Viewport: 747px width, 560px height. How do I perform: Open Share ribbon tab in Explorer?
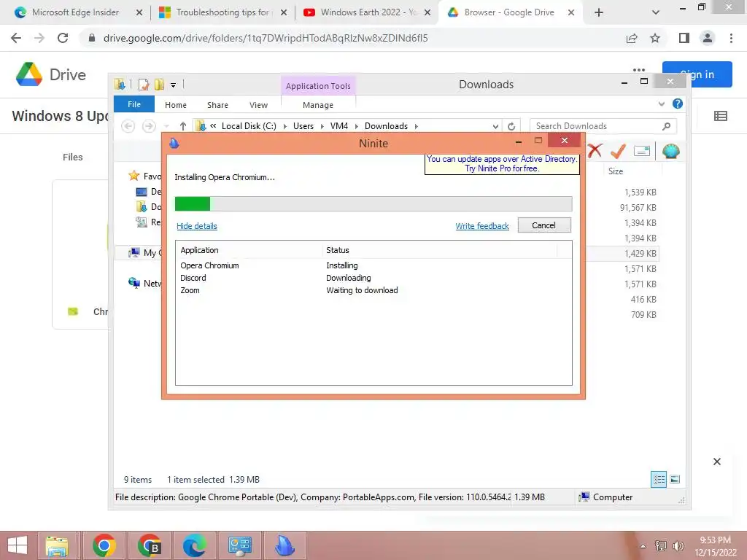click(x=217, y=105)
